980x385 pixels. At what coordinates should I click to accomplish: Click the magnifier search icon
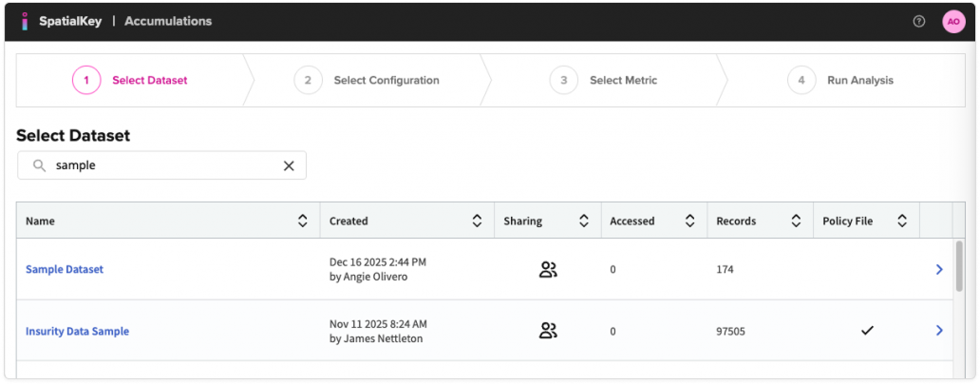click(x=39, y=165)
